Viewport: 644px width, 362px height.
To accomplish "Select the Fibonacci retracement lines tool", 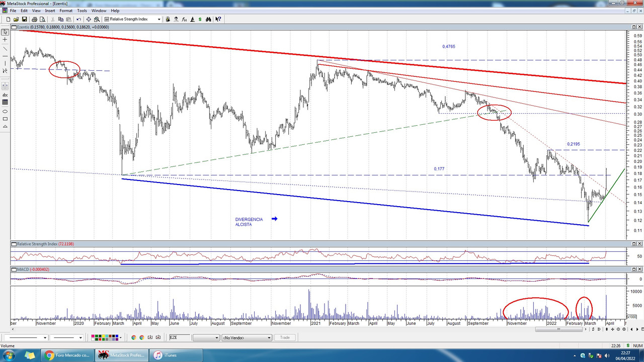I will (x=5, y=102).
